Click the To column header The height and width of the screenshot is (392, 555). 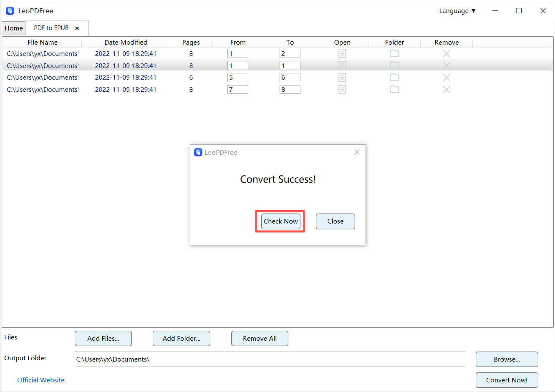(290, 43)
